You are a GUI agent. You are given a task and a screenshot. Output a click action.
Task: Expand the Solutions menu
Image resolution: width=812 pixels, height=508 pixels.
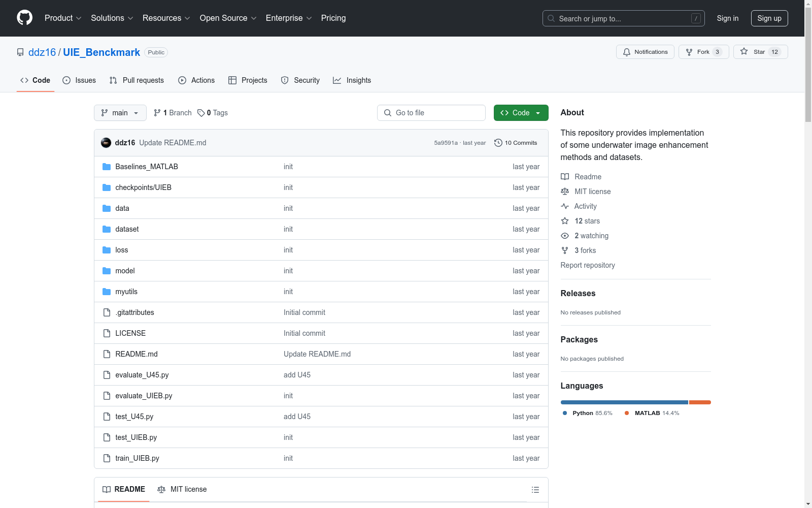point(112,18)
